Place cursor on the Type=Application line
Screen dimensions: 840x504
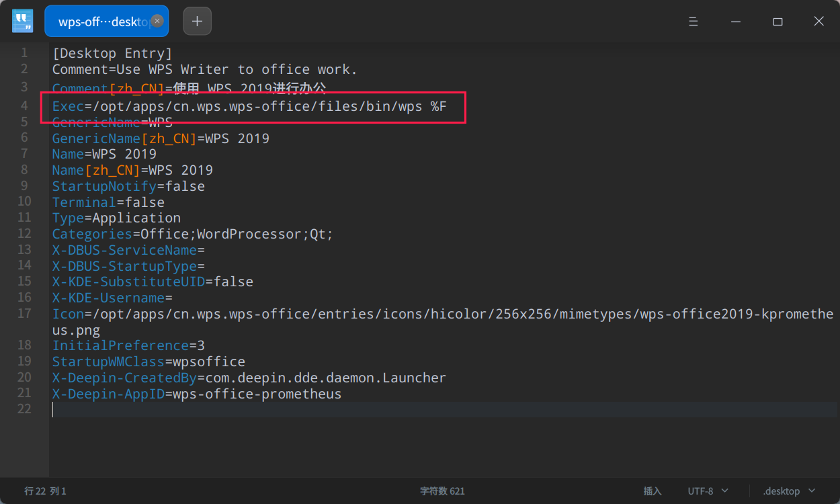pos(116,217)
